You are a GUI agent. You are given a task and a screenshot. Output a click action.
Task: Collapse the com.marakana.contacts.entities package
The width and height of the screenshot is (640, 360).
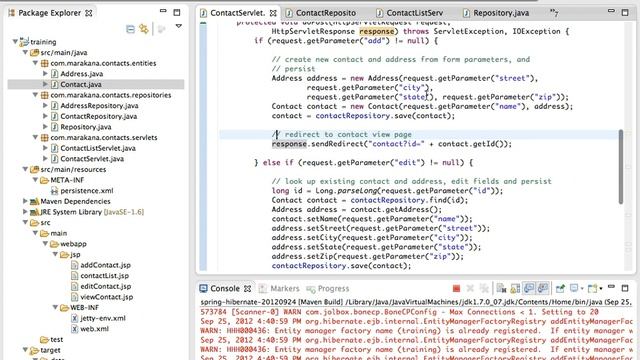(36, 63)
